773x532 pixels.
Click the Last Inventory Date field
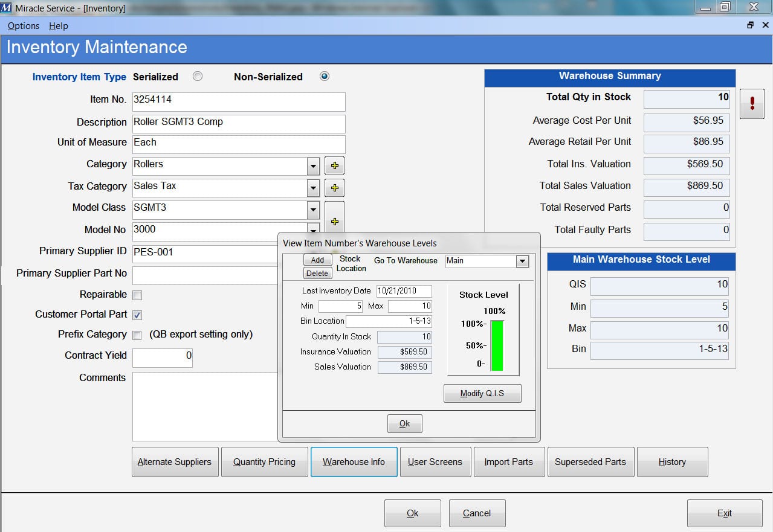(x=404, y=291)
